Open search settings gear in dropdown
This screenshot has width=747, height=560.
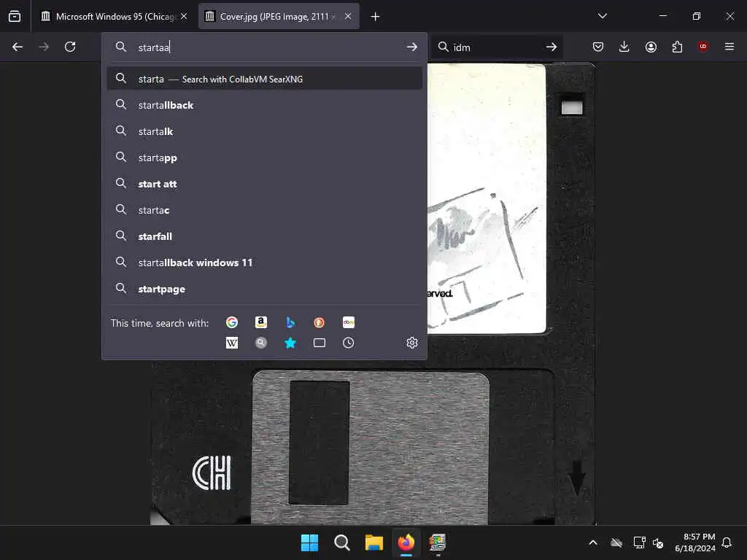[x=412, y=343]
